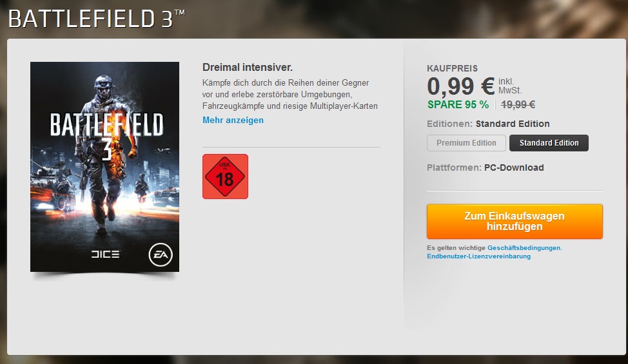The width and height of the screenshot is (628, 364).
Task: Click the BATTLEFIELD 3 page title
Action: pyautogui.click(x=96, y=19)
